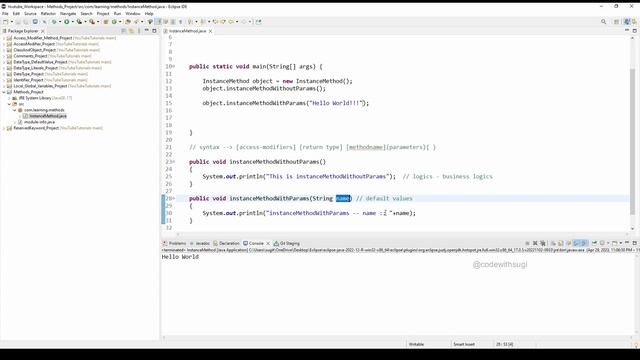Click the highlighted name parameter at line 28
The height and width of the screenshot is (360, 640).
[x=343, y=198]
